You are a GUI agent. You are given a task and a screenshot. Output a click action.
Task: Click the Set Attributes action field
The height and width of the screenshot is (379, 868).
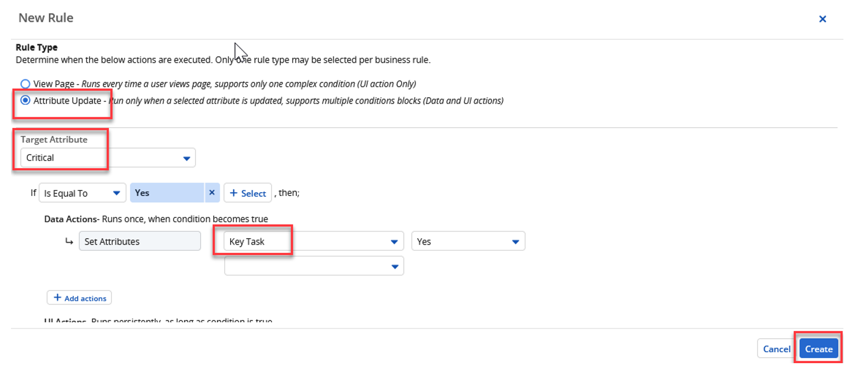point(140,241)
